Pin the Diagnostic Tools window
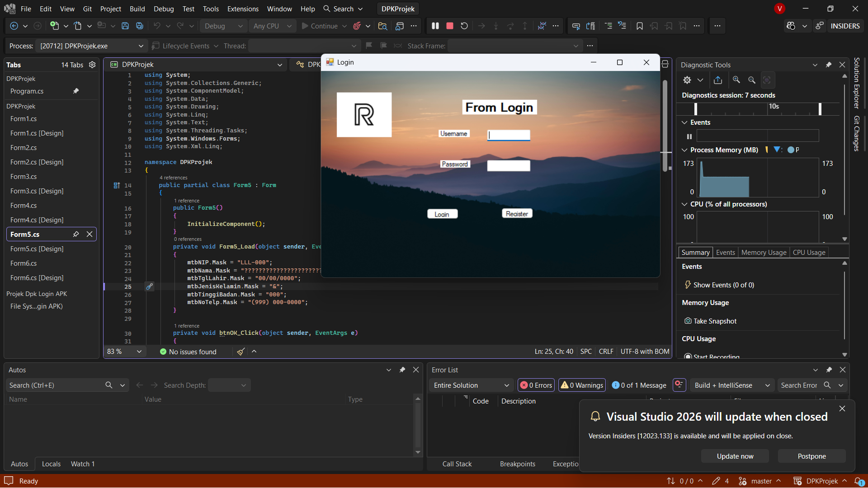This screenshot has height=488, width=868. click(x=829, y=65)
